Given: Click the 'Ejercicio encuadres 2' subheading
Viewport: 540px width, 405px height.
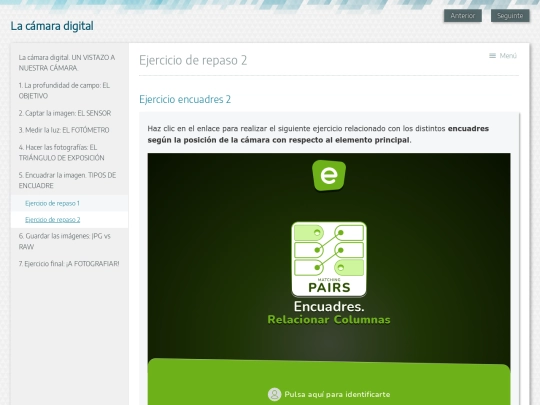Looking at the screenshot, I should click(x=185, y=100).
